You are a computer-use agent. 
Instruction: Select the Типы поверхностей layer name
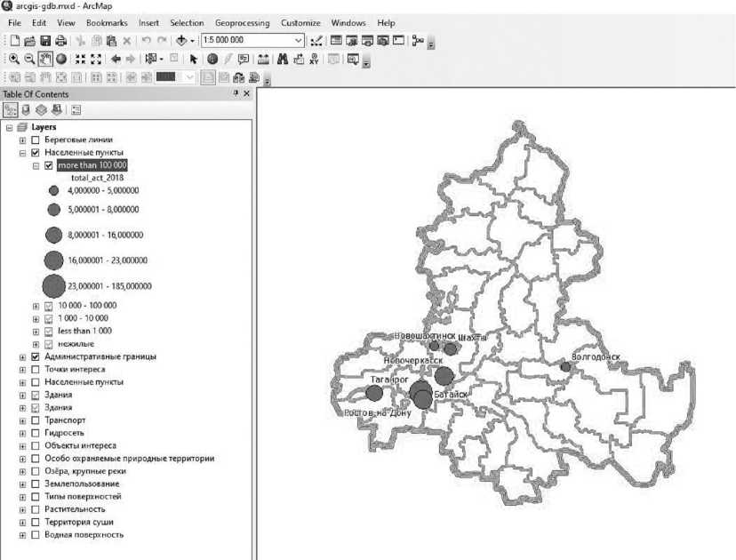[83, 496]
